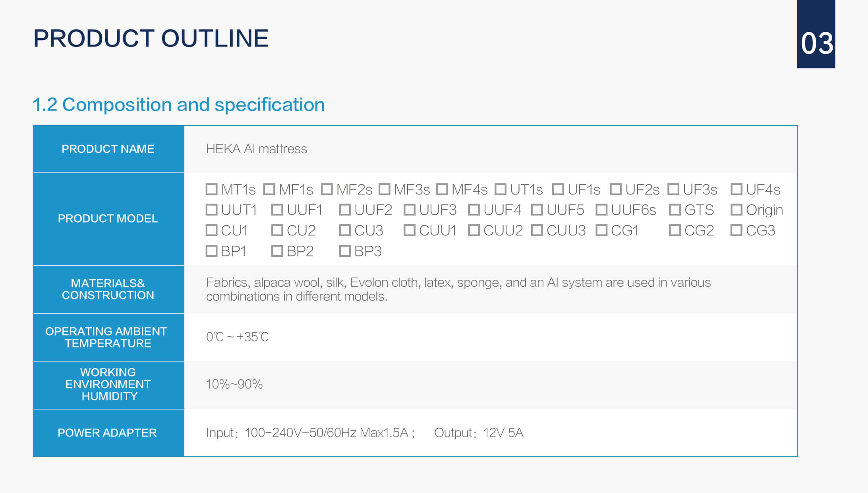Check the GTS model checkbox
This screenshot has width=868, height=493.
(675, 210)
